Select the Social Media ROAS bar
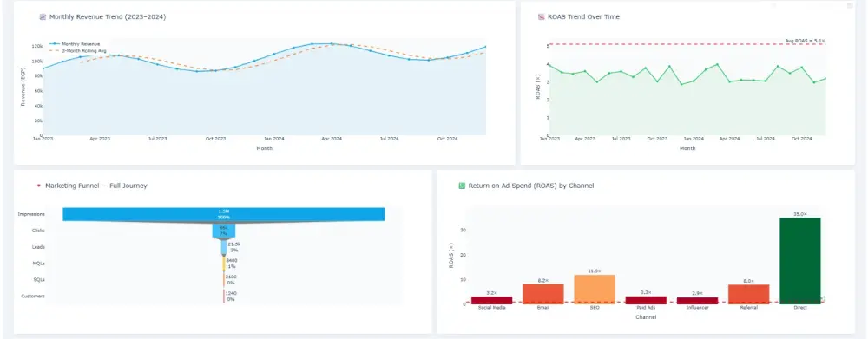Viewport: 868px width, 339px height. point(491,300)
